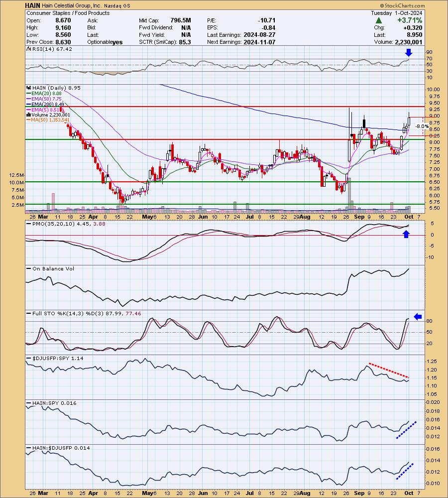Click the Last price value 8.950

415,35
